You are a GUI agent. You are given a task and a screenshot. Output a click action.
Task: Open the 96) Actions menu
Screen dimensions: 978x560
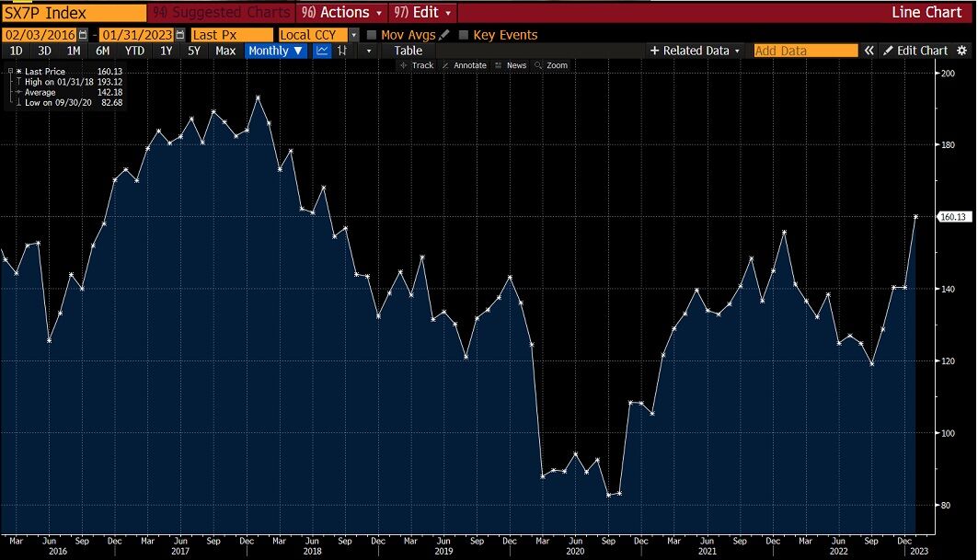(x=342, y=13)
